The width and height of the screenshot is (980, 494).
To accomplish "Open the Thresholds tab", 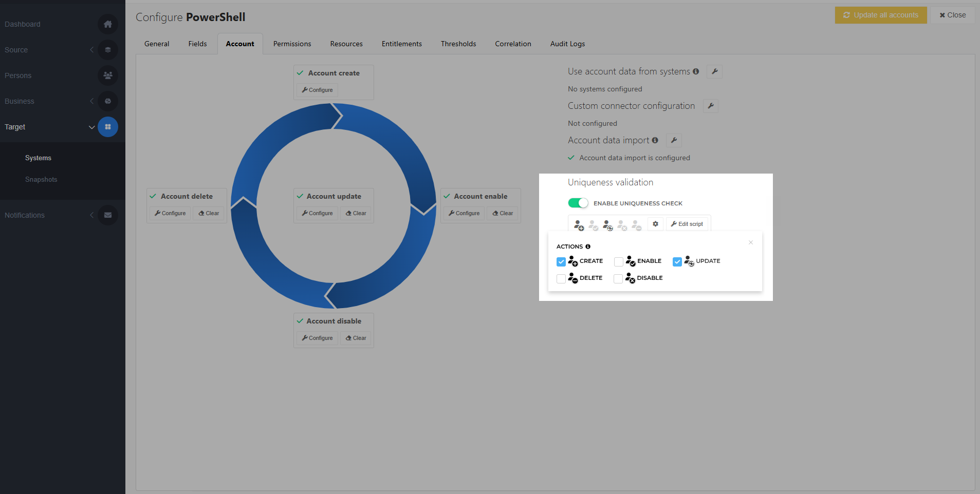I will [458, 44].
